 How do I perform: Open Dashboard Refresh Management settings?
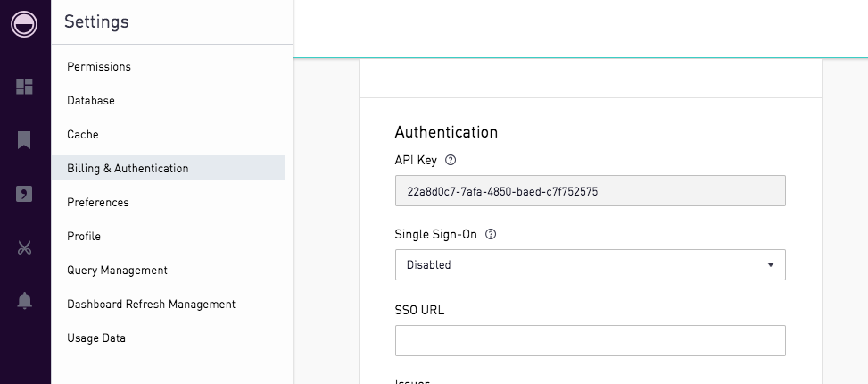[x=151, y=305]
